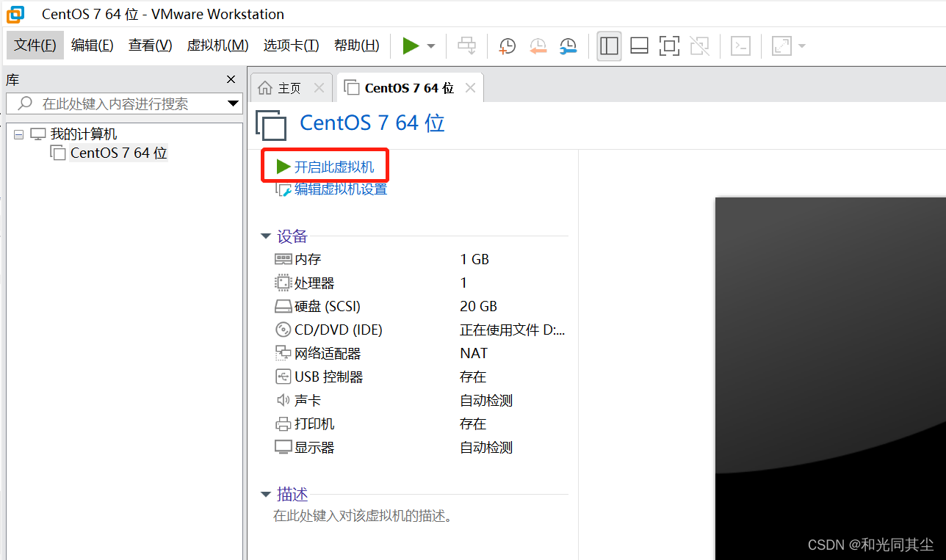Image resolution: width=946 pixels, height=560 pixels.
Task: Click the 声卡 sound card icon
Action: tap(283, 400)
